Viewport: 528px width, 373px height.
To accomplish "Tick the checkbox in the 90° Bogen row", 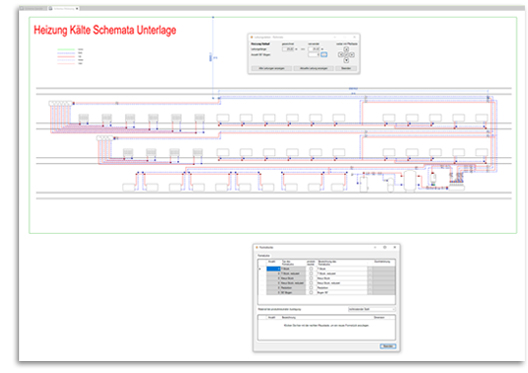I will click(311, 292).
